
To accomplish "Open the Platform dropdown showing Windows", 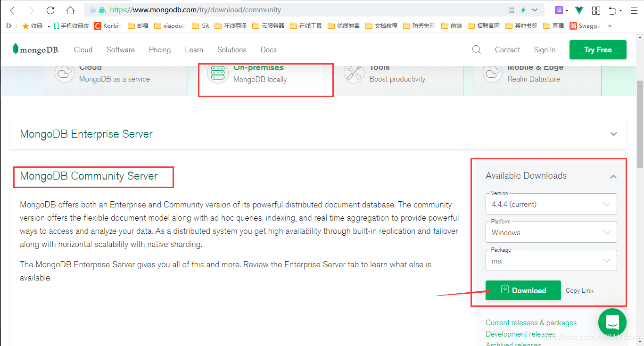I will tap(551, 232).
